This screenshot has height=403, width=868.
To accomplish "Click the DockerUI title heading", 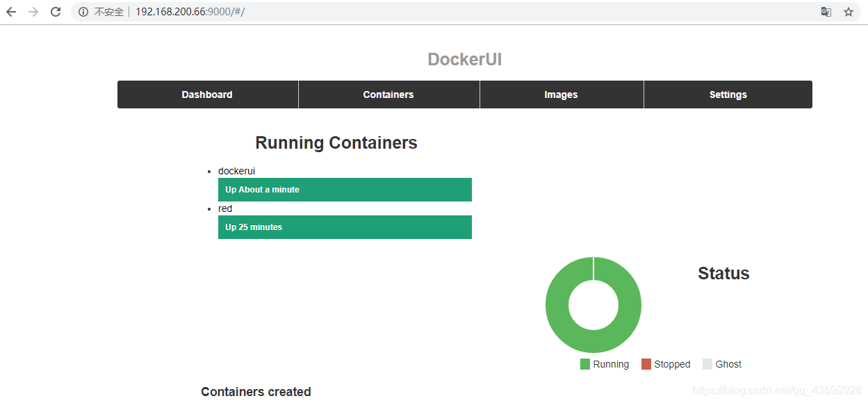I will coord(465,60).
